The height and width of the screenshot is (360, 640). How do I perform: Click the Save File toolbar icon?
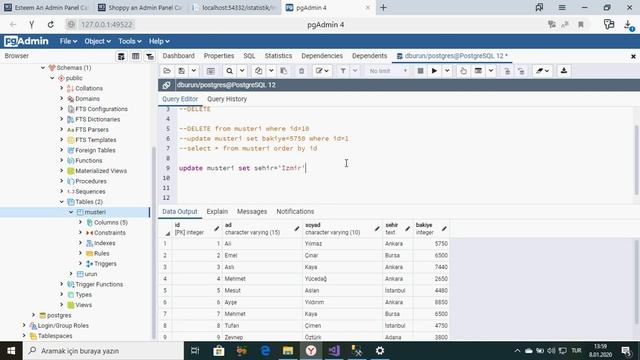[182, 71]
